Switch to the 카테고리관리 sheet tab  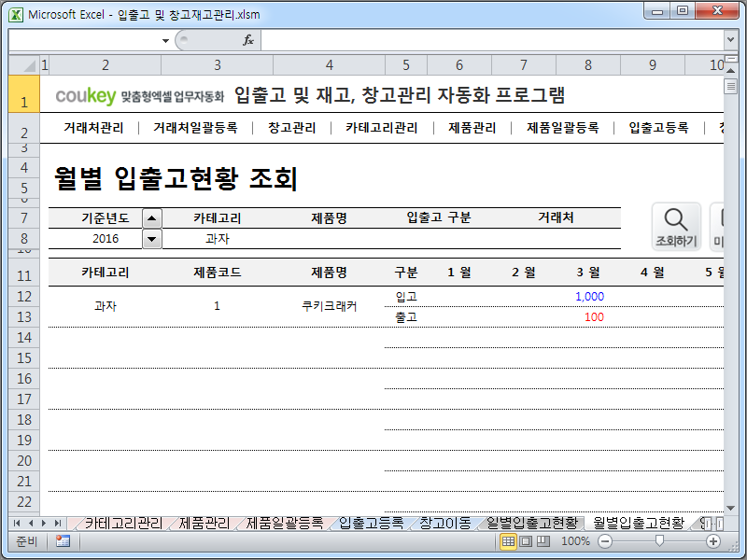pyautogui.click(x=123, y=524)
